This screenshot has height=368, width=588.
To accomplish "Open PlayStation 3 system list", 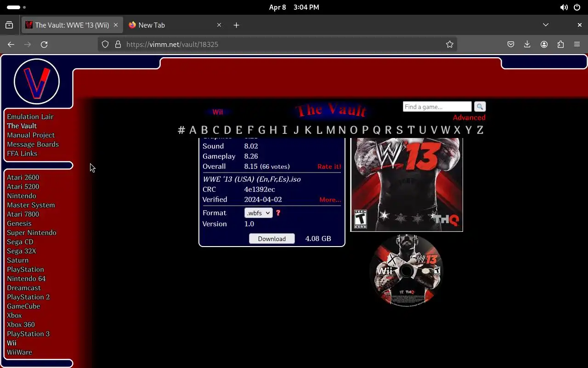I will [28, 334].
